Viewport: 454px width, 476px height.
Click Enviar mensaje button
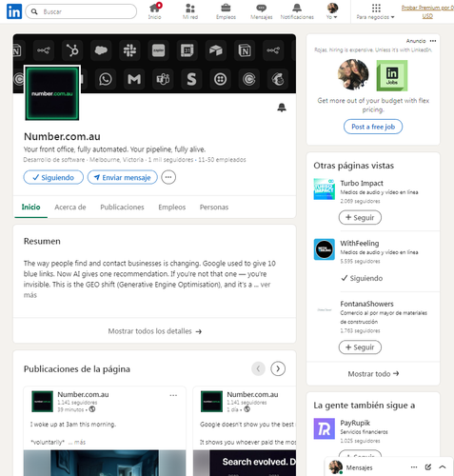pyautogui.click(x=123, y=177)
